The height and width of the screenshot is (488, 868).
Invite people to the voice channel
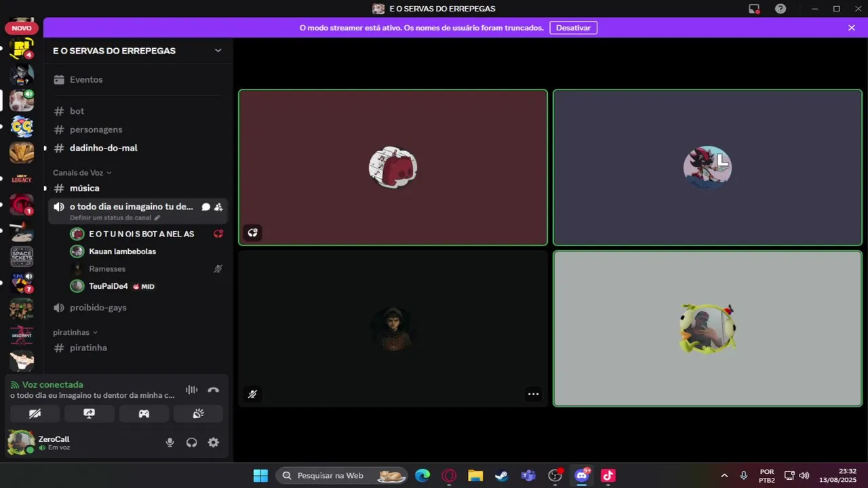click(218, 207)
